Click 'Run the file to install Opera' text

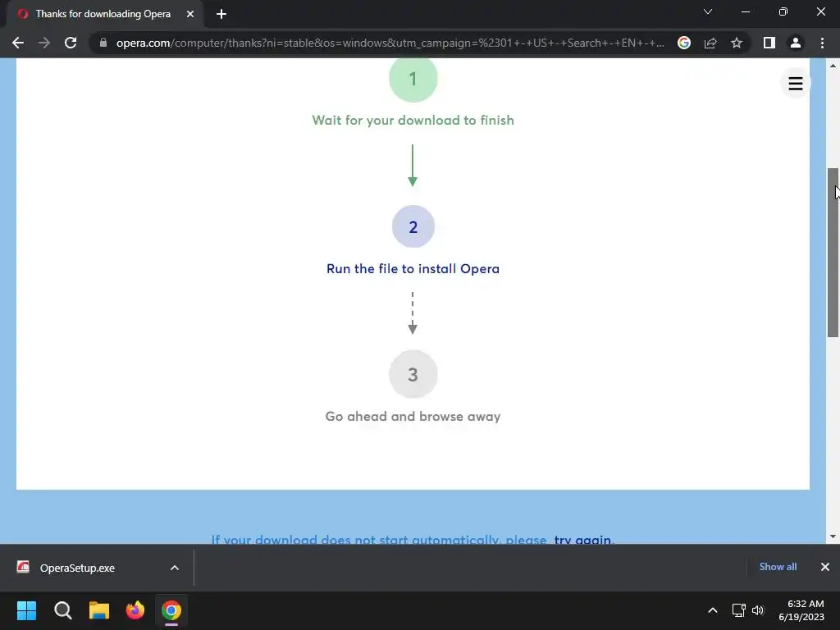click(413, 268)
